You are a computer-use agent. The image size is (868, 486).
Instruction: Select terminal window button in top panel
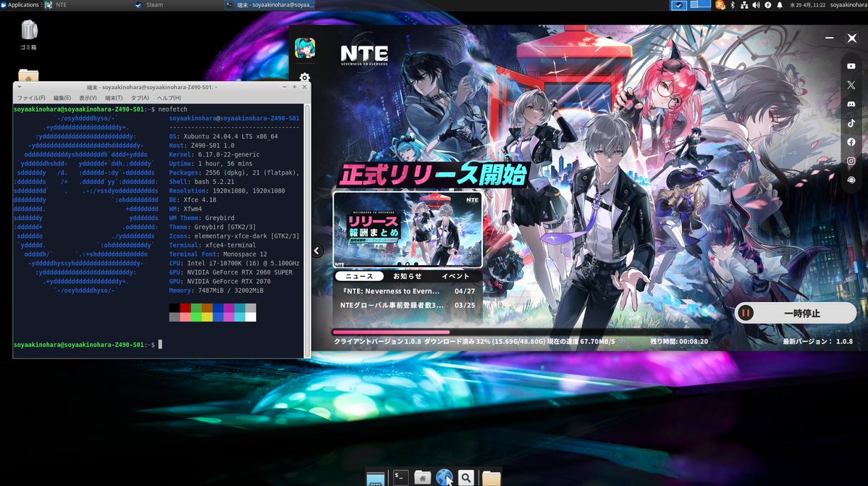coord(270,5)
